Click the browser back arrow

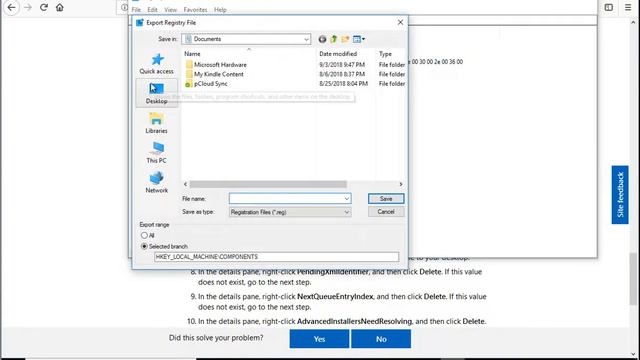[11, 7]
